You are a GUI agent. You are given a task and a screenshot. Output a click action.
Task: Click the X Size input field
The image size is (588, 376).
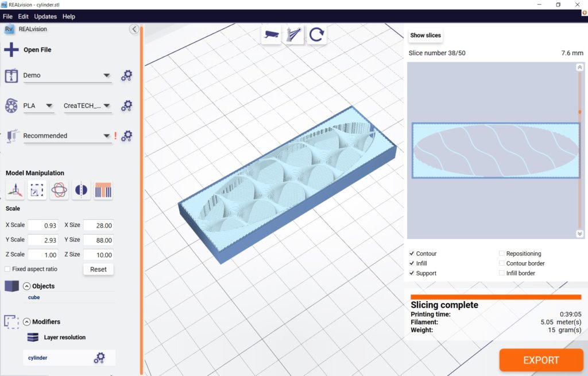(x=98, y=225)
